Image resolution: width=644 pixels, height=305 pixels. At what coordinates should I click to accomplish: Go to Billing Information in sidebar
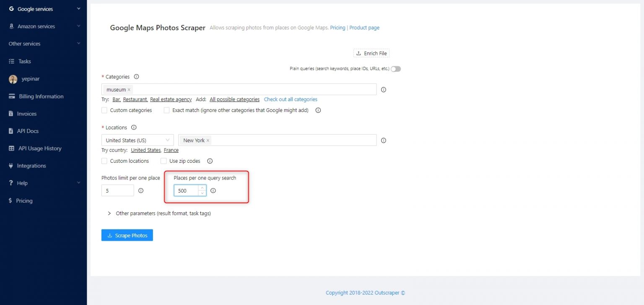click(41, 96)
